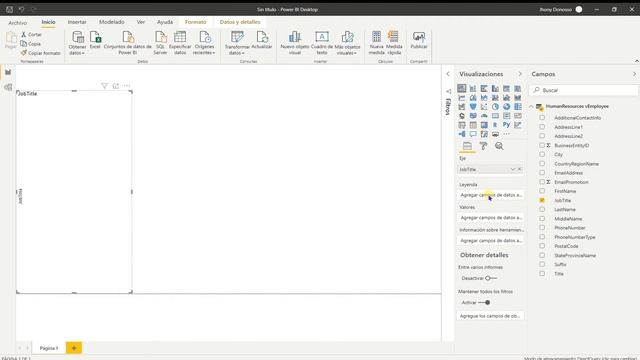Screen dimensions: 640x360
Task: Select the stacked bar chart visualization
Action: pyautogui.click(x=462, y=88)
